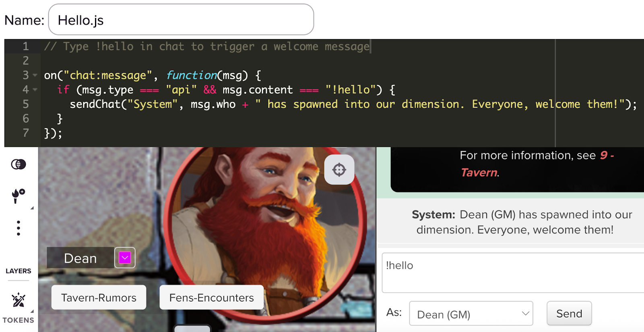Select the Tokens layer crossed-swords icon
The width and height of the screenshot is (644, 332).
19,300
